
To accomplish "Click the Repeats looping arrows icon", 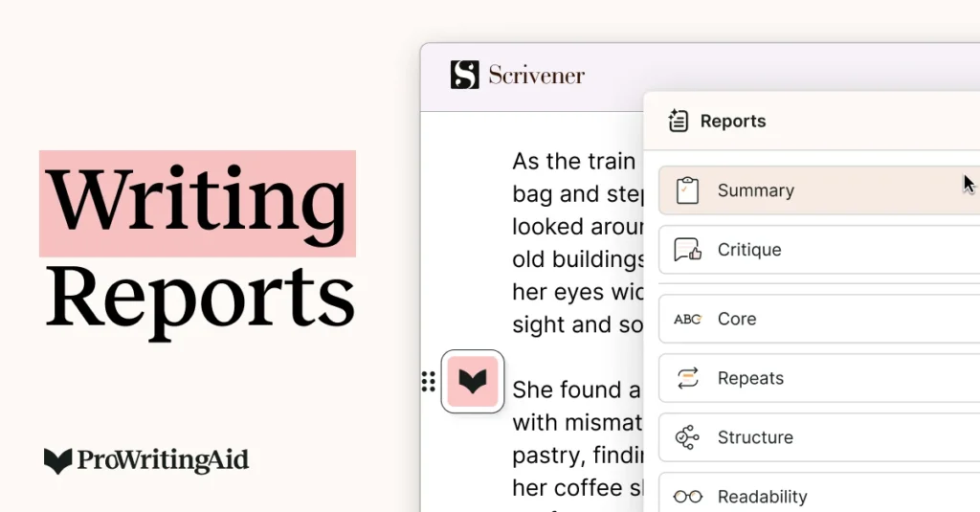I will pos(687,378).
